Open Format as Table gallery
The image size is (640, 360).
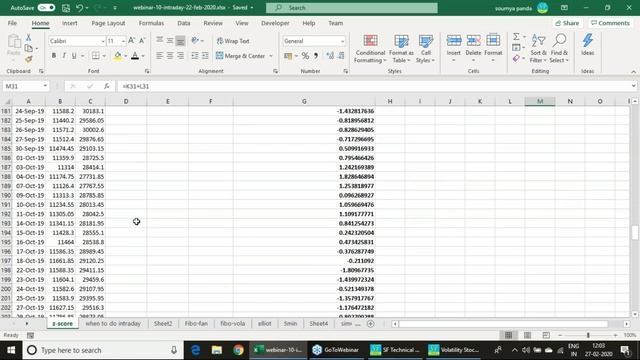pyautogui.click(x=401, y=49)
